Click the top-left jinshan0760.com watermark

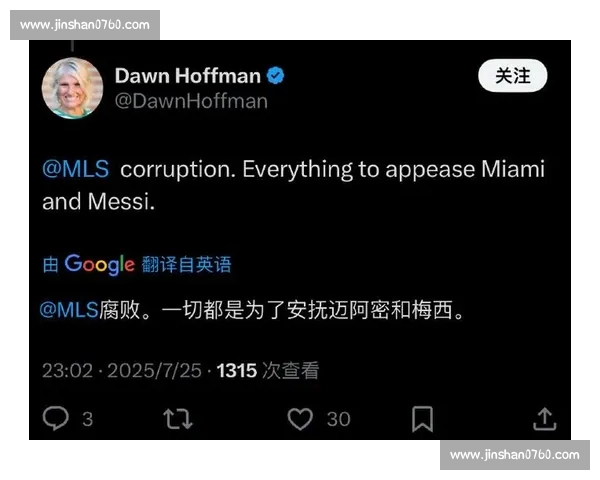[x=85, y=25]
